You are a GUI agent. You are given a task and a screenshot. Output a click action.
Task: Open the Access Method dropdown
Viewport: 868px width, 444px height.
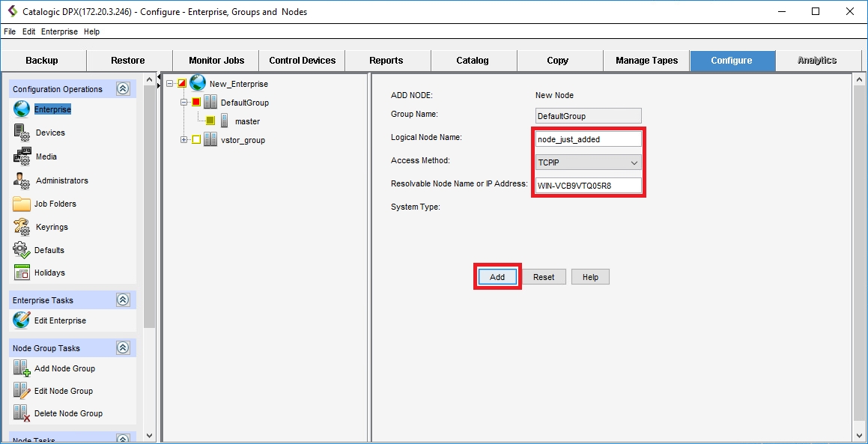point(588,162)
